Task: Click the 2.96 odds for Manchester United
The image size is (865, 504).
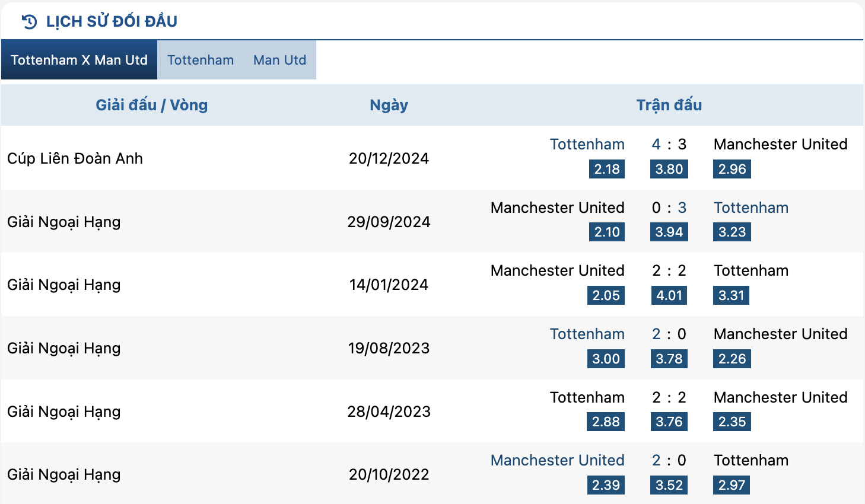Action: 732,169
